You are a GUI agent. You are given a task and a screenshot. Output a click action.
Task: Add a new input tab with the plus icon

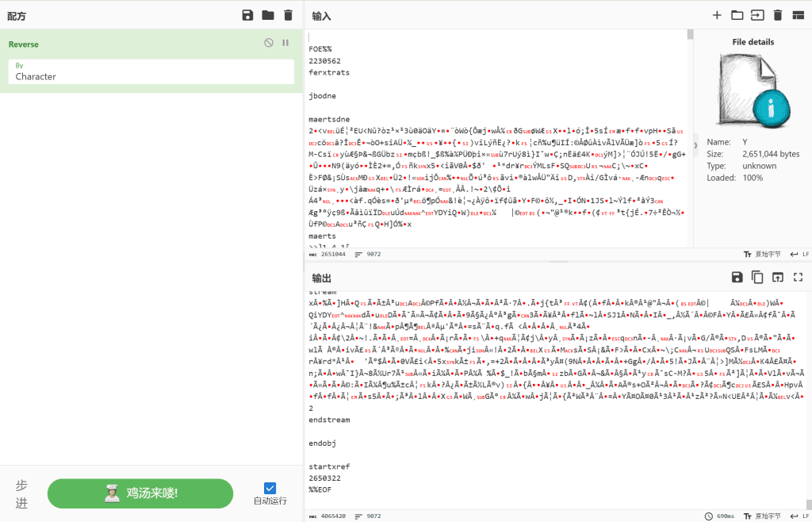click(717, 15)
